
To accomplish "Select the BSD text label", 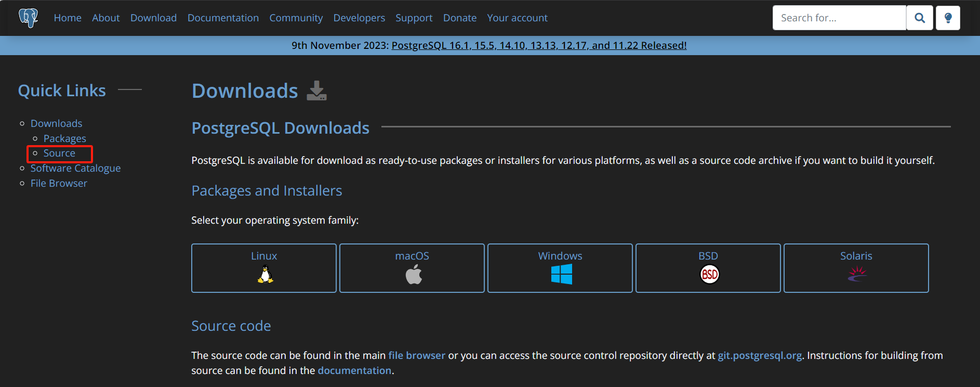I will (x=708, y=256).
